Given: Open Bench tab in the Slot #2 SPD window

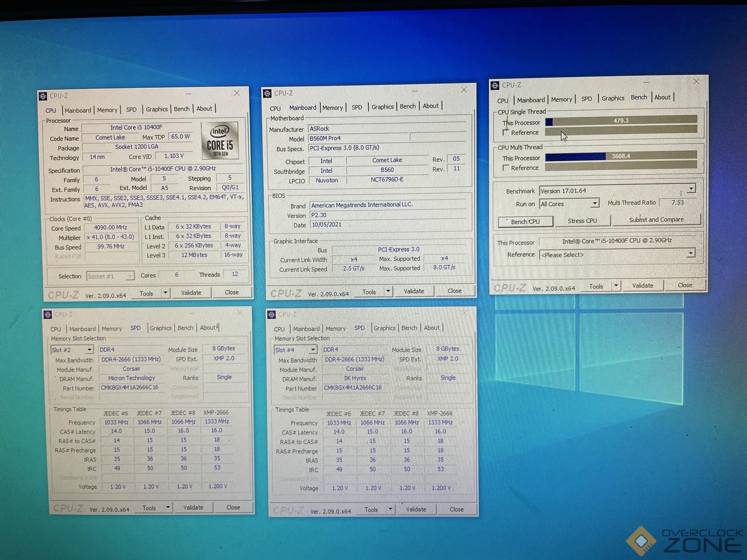Looking at the screenshot, I should coord(185,328).
